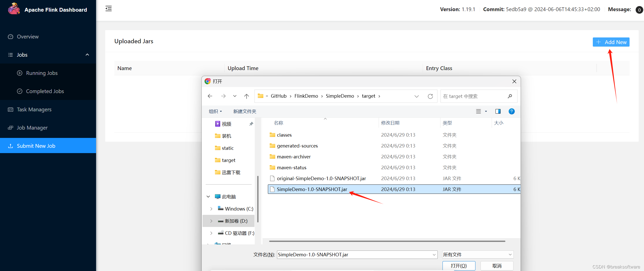Select Submit New Job in sidebar
The width and height of the screenshot is (644, 271).
[x=36, y=146]
